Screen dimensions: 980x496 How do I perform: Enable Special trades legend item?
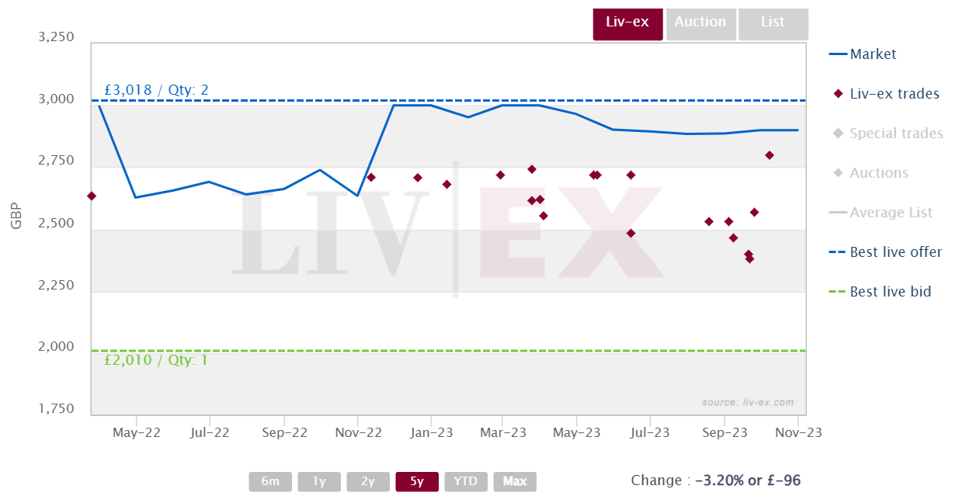[x=888, y=134]
